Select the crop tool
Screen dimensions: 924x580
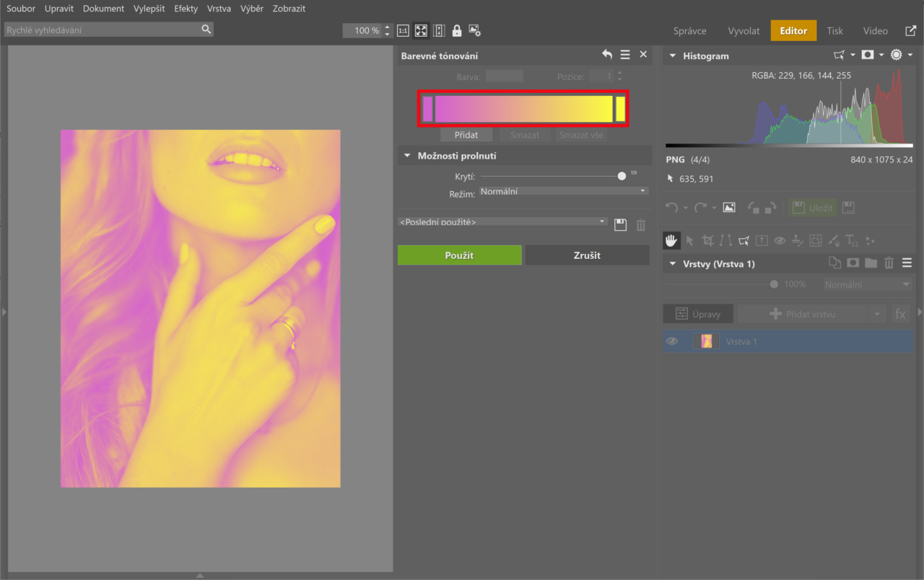tap(707, 240)
